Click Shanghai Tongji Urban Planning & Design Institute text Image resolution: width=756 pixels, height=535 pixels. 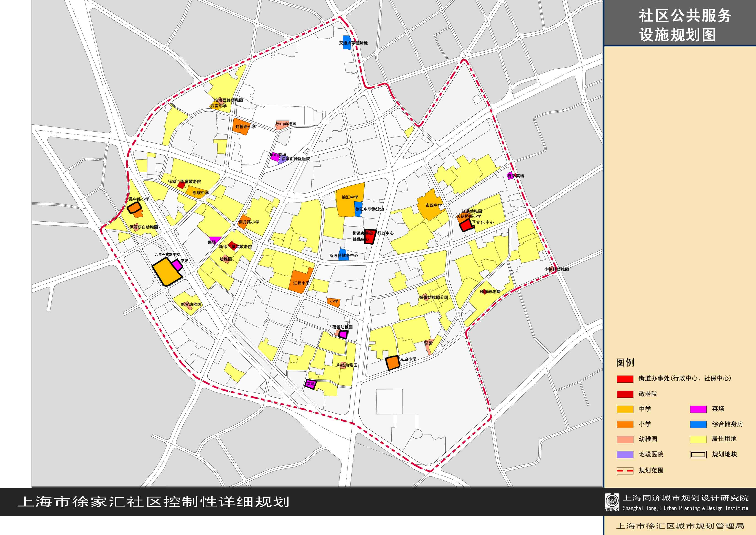click(x=685, y=508)
